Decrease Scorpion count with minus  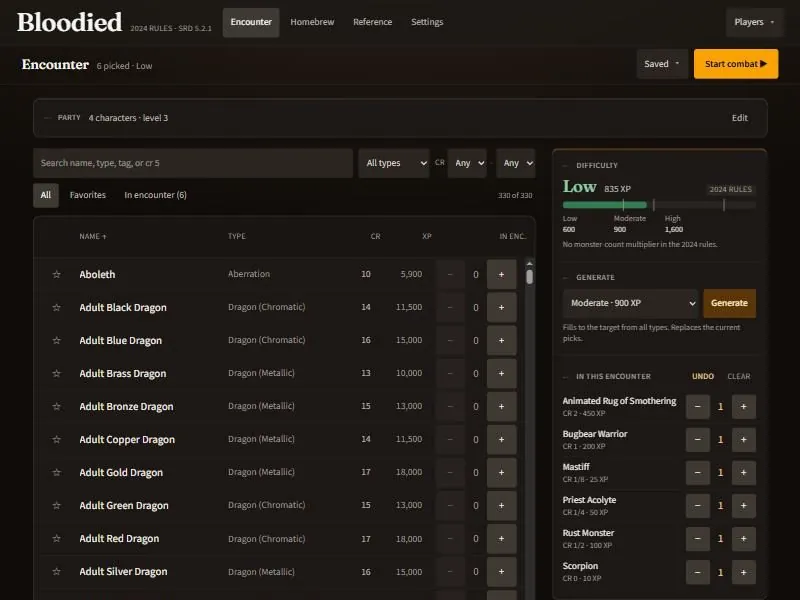coord(697,572)
